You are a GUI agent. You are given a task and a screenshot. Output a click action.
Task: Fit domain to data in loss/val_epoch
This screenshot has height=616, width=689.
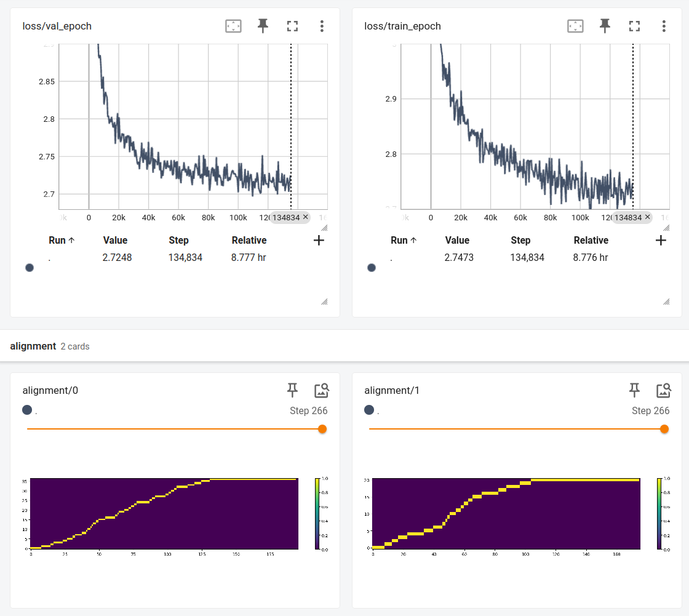tap(233, 26)
